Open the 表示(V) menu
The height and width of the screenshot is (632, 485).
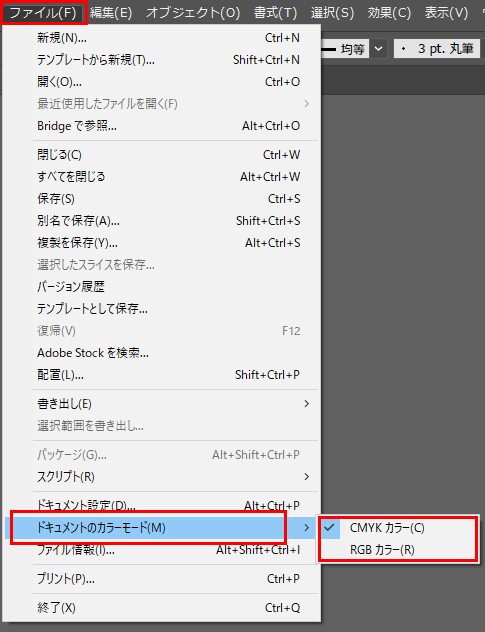446,13
